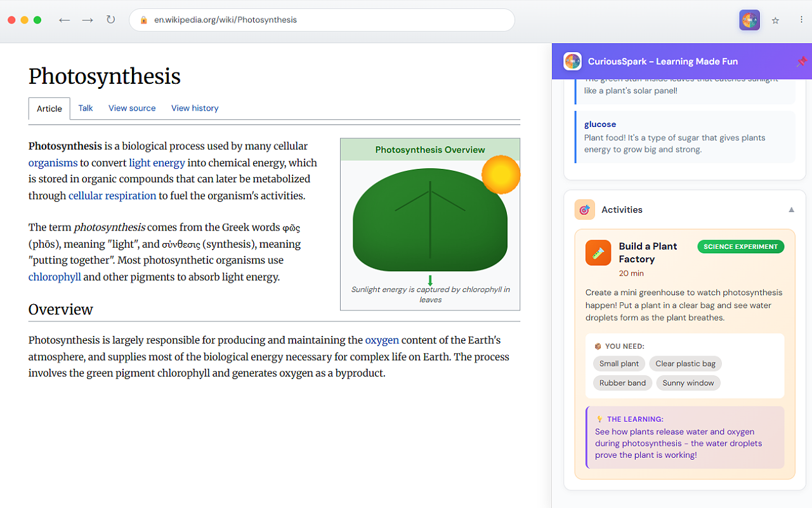Screen dimensions: 812x508
Task: Switch to the View history tab
Action: pyautogui.click(x=195, y=108)
